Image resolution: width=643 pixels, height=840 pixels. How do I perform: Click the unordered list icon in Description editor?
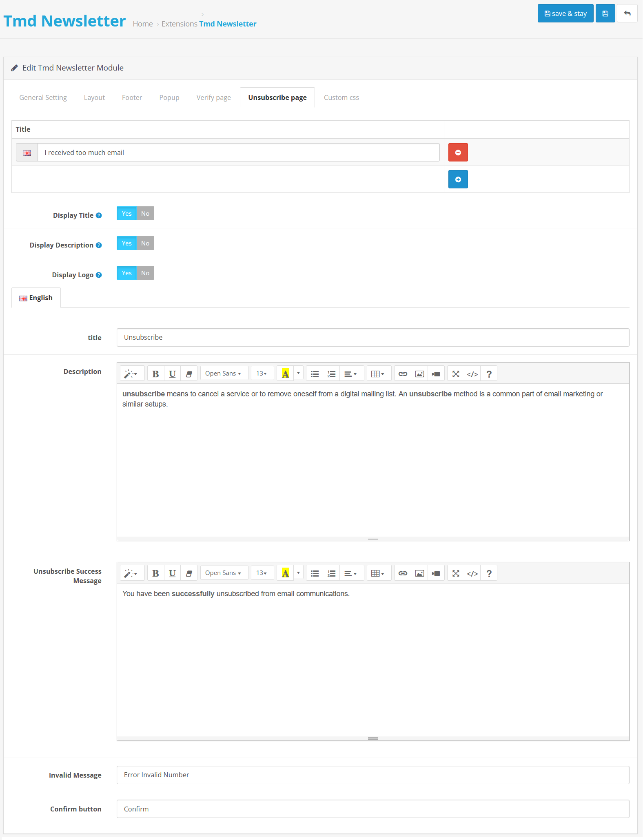tap(315, 374)
